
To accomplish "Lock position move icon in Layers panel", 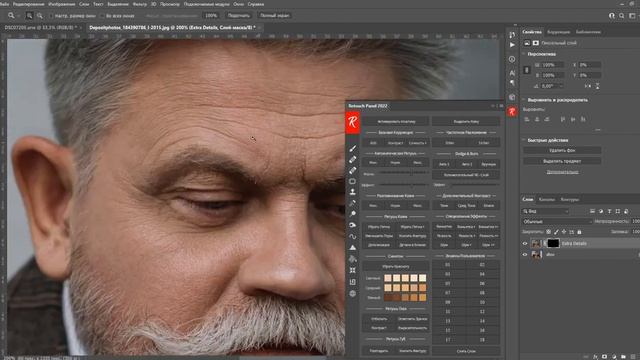I will [564, 232].
